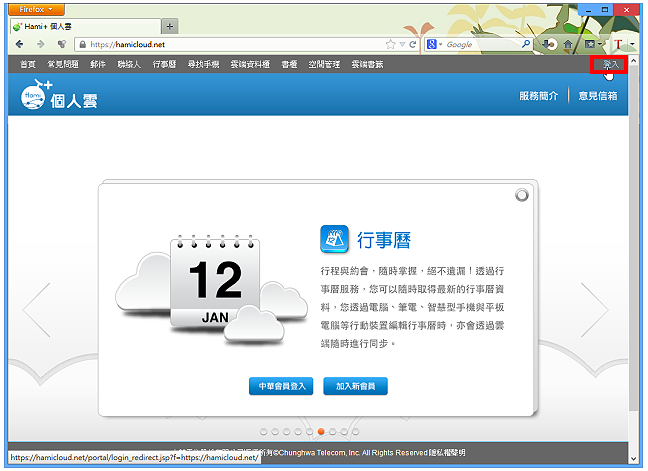Screen dimensions: 648x471
Task: Open 尋找手機 in the navigation bar
Action: pyautogui.click(x=203, y=64)
